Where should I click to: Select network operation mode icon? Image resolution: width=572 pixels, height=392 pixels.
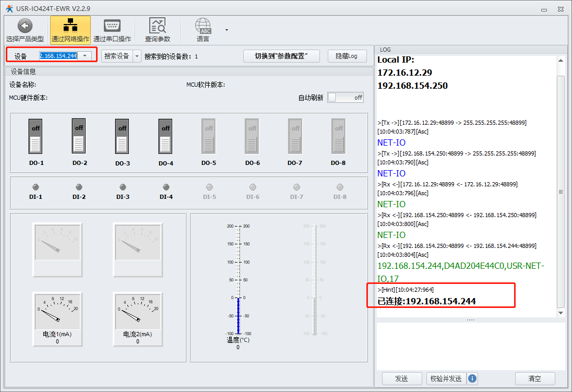point(70,30)
